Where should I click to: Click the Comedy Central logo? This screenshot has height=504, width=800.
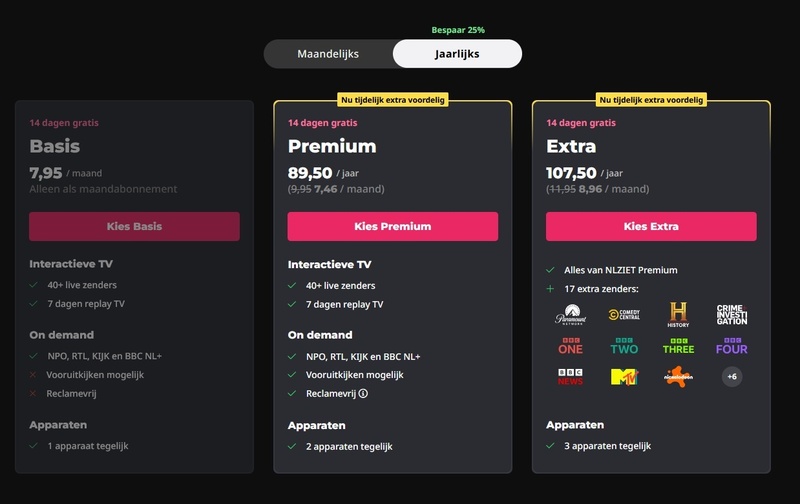[x=624, y=315]
